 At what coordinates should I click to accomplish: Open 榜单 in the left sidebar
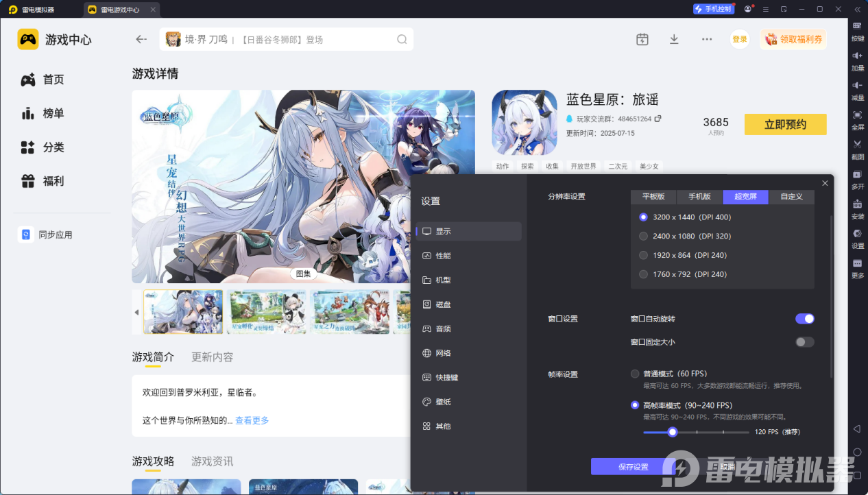point(43,113)
